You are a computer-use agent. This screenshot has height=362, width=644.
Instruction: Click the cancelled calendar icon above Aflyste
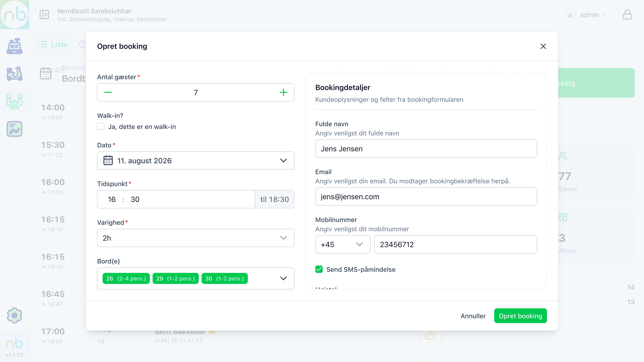(563, 217)
